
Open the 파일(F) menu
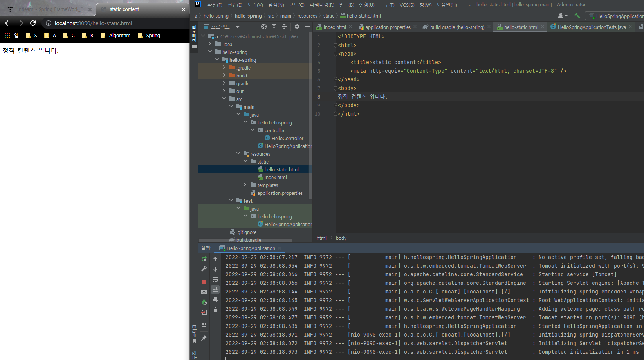pos(215,5)
